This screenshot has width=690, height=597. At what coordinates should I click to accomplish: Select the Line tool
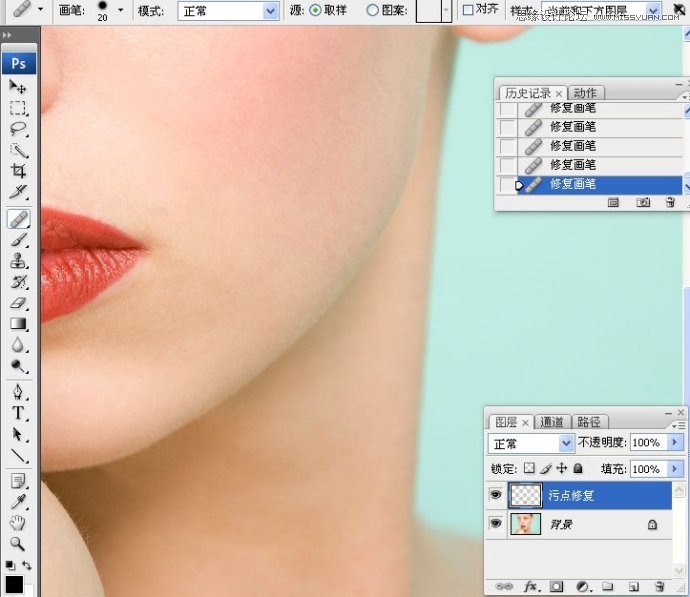coord(18,455)
